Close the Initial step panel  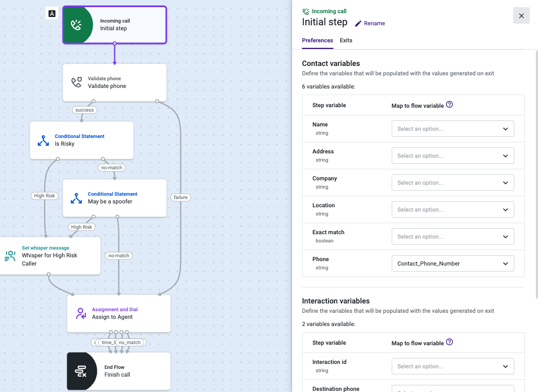pyautogui.click(x=521, y=16)
